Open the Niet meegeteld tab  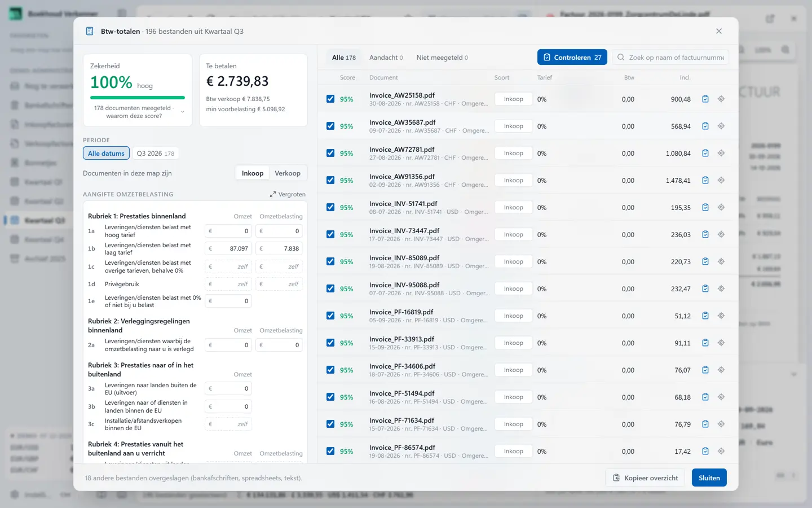442,58
